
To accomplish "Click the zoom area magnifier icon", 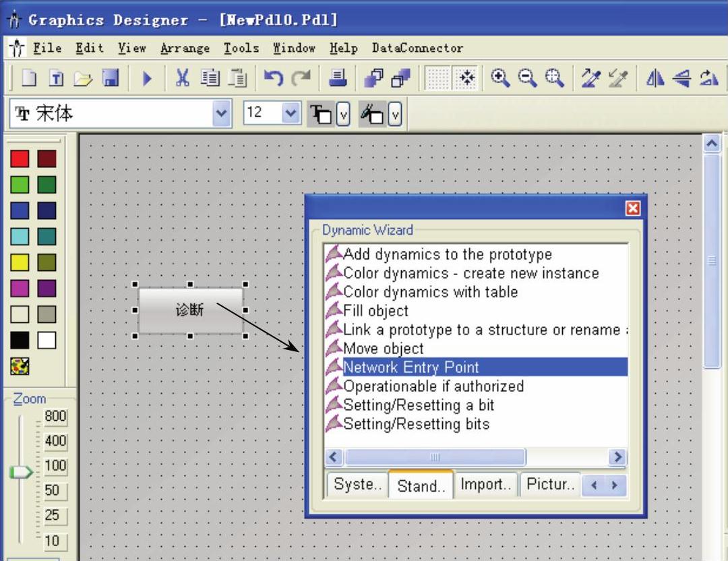I will 555,78.
